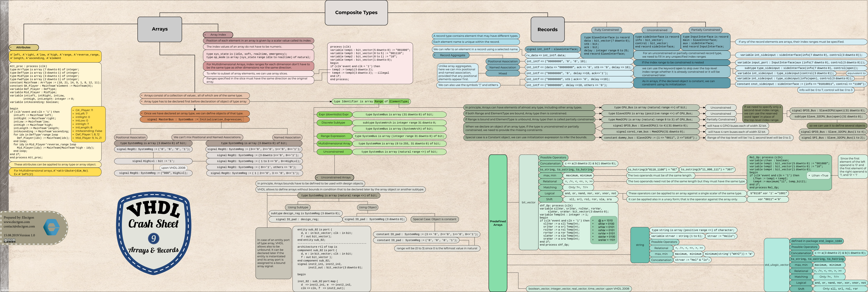Click the 'to_ostring(b"11_000_111") = "307"' example

[x=707, y=170]
